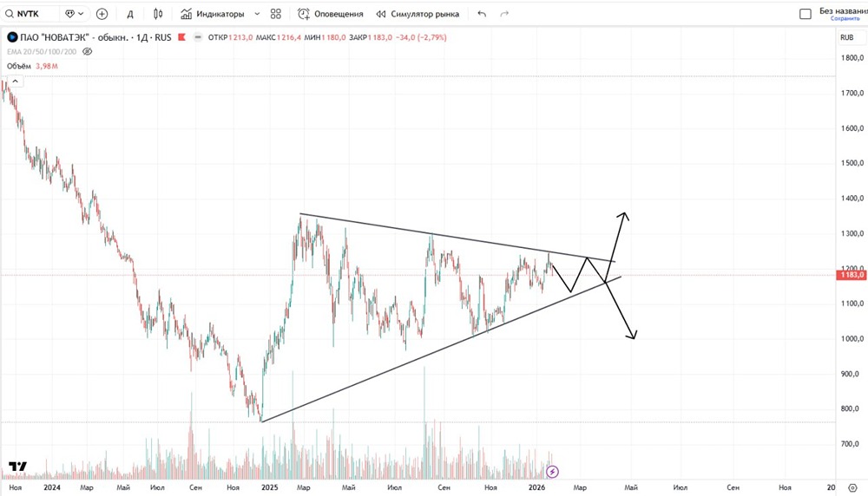Open chart settings gear in bottom corner

852,487
